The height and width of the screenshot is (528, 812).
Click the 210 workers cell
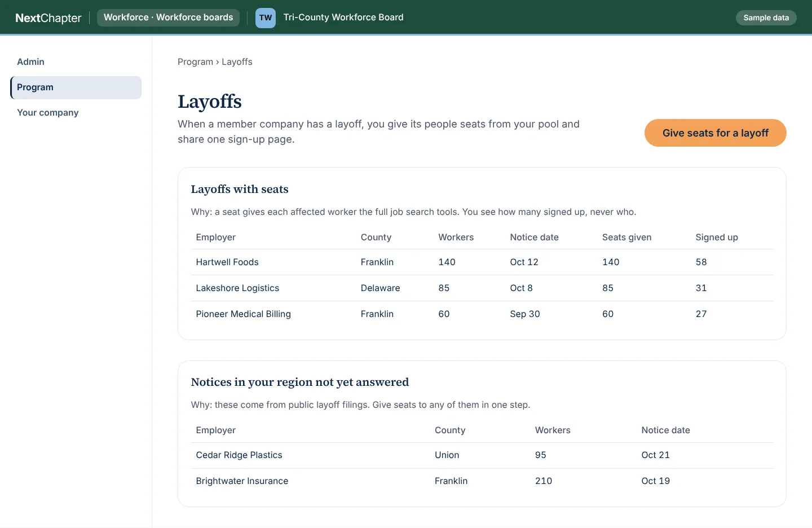(x=544, y=481)
